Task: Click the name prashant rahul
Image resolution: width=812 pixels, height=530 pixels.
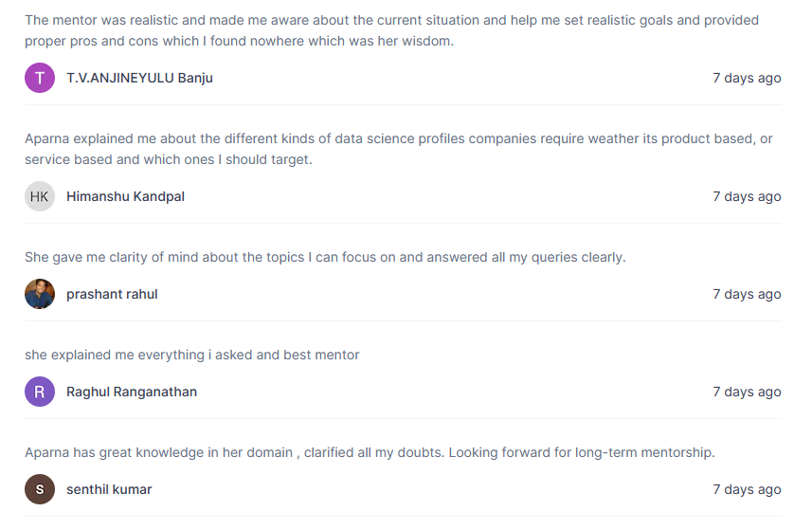Action: pos(112,294)
